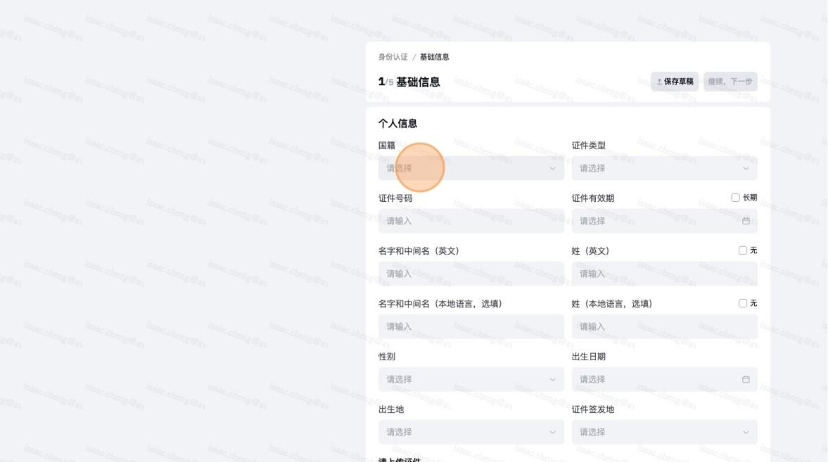This screenshot has height=462, width=828.
Task: Open the 出生地 dropdown
Action: pyautogui.click(x=470, y=432)
